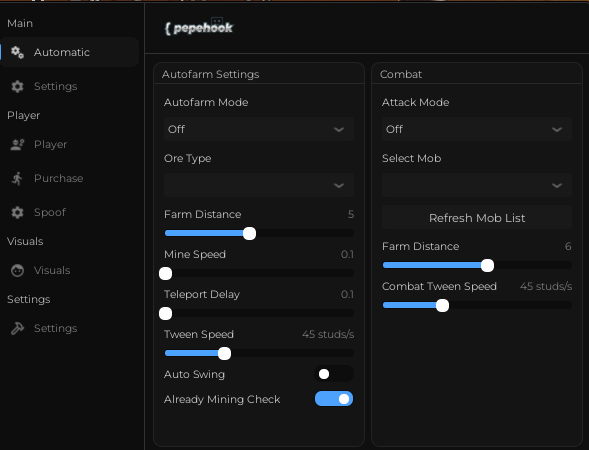Click the face icon next to Visuals
Image resolution: width=589 pixels, height=450 pixels.
[x=17, y=270]
